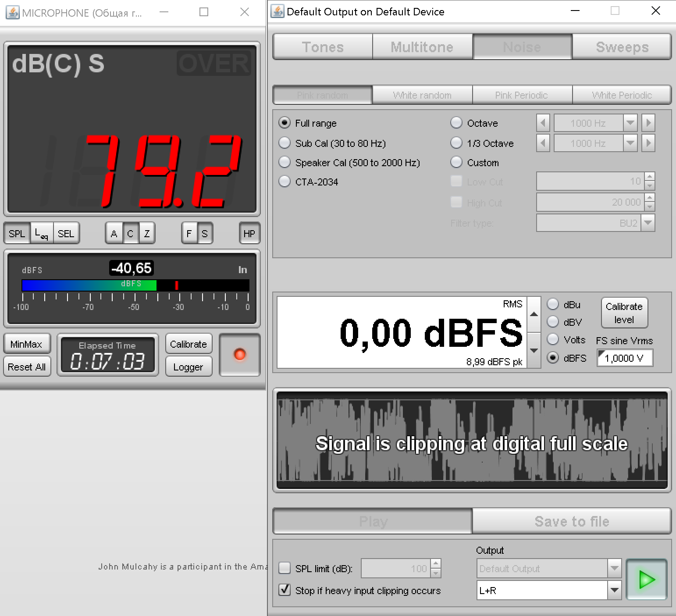Select Z-weighting in the SPL meter

tap(147, 234)
